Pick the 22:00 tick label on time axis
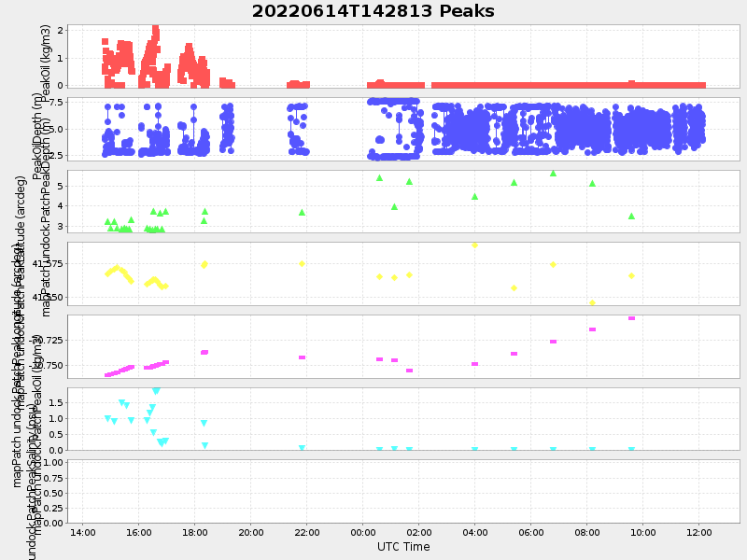 (307, 532)
